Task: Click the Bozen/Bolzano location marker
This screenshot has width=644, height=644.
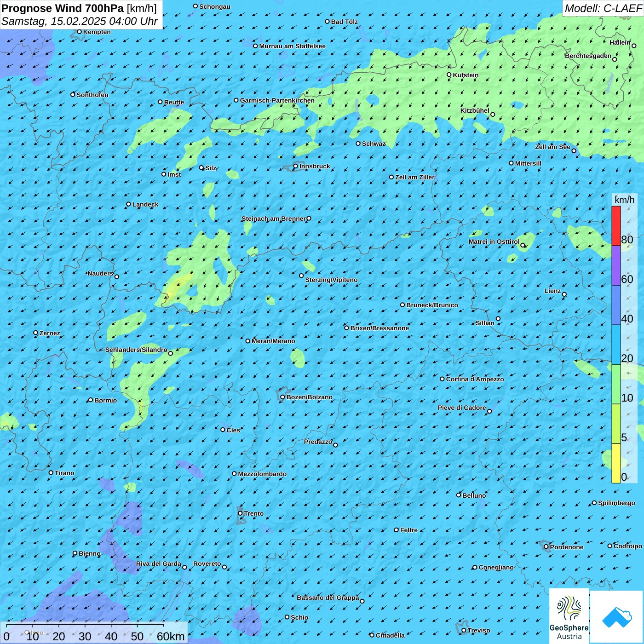Action: [282, 397]
